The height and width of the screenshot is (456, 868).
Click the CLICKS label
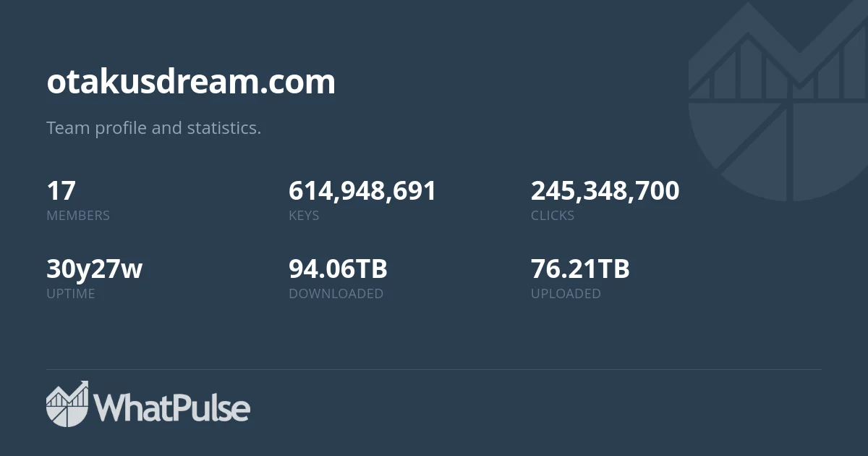click(553, 216)
